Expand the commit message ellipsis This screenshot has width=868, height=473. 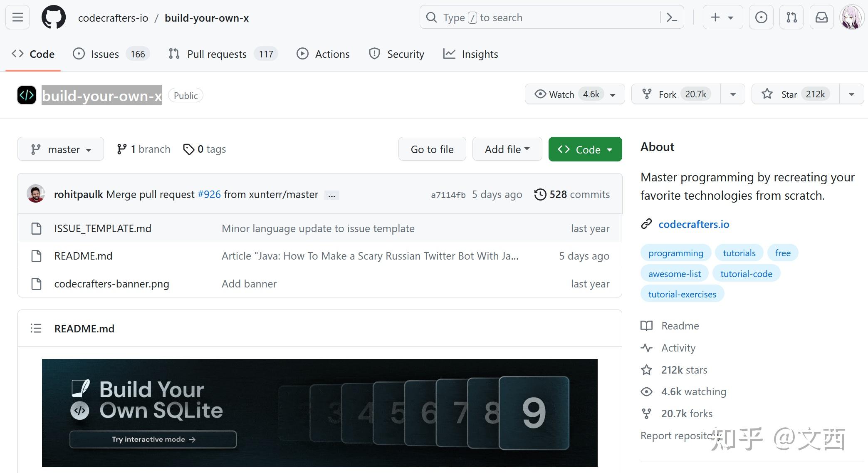[x=331, y=195]
